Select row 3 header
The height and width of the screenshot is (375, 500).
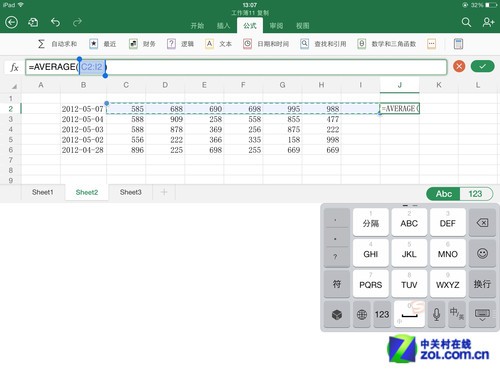pos(11,119)
